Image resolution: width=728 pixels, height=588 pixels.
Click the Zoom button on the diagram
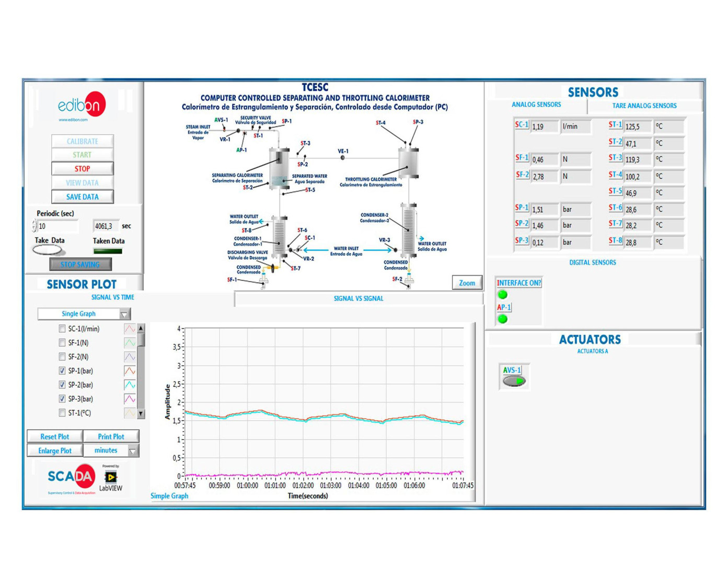point(467,283)
